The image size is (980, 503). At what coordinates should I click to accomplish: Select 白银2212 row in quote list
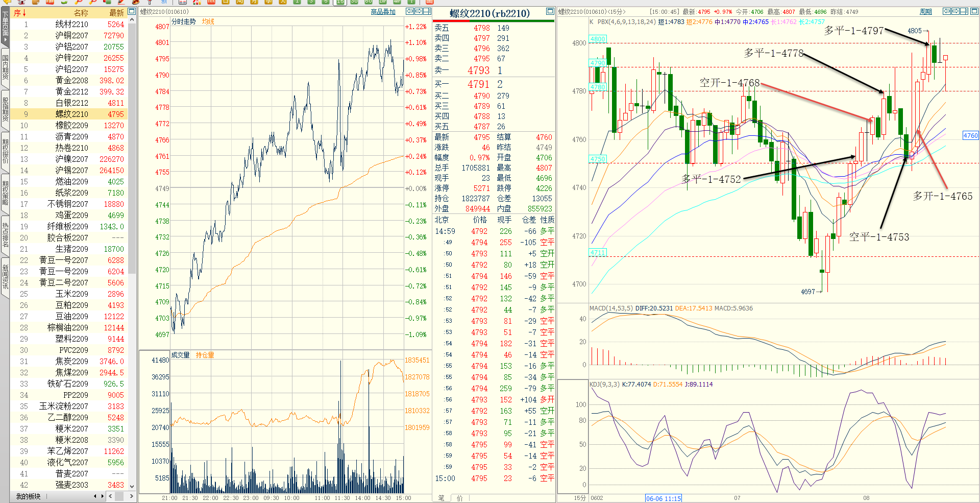pos(68,103)
